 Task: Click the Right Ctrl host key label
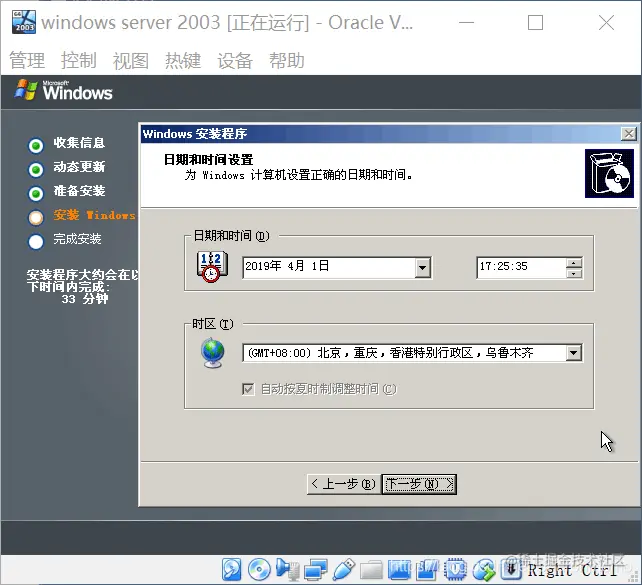coord(572,570)
